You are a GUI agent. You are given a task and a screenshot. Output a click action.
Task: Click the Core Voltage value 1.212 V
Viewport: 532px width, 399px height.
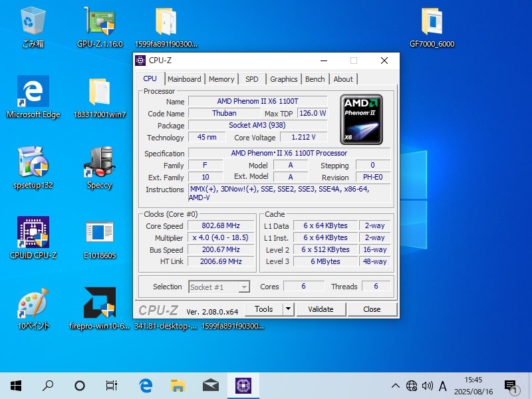click(x=304, y=137)
